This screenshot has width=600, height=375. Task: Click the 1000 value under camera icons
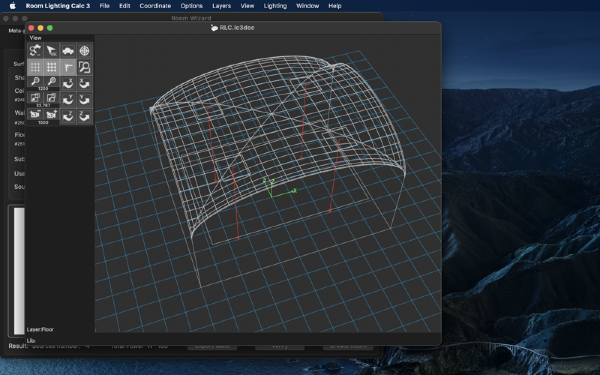(43, 122)
